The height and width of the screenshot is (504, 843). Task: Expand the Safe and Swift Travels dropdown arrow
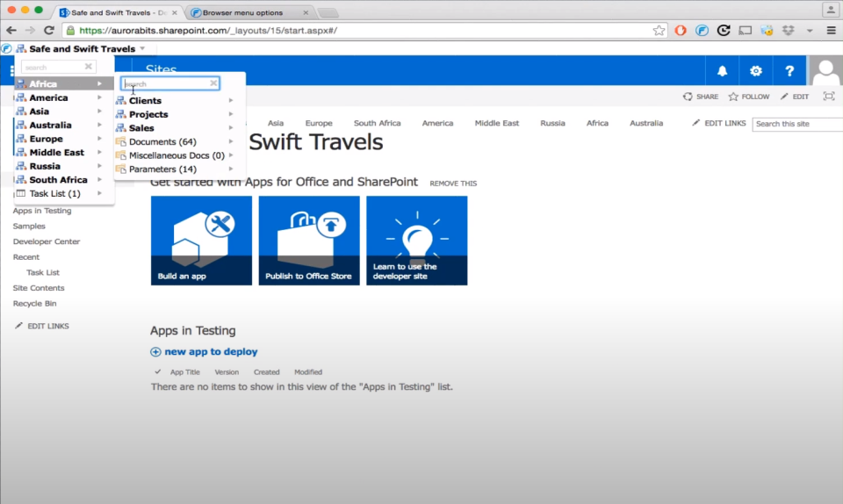(142, 48)
